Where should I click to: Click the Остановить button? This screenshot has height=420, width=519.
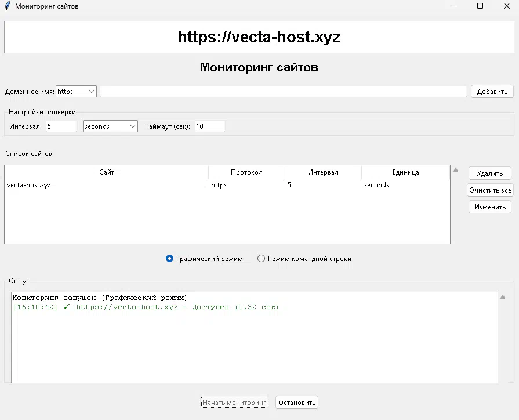point(297,403)
